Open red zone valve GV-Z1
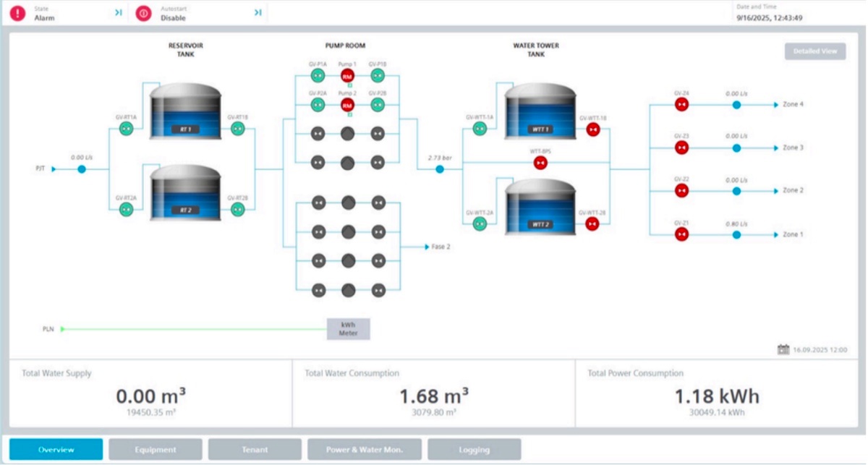This screenshot has height=465, width=868. (x=681, y=234)
